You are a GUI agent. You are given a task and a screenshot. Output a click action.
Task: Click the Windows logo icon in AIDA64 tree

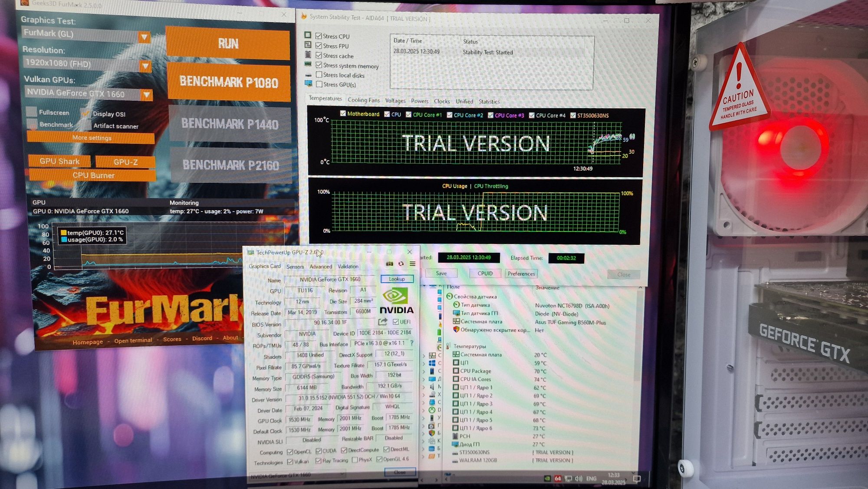coord(432,363)
